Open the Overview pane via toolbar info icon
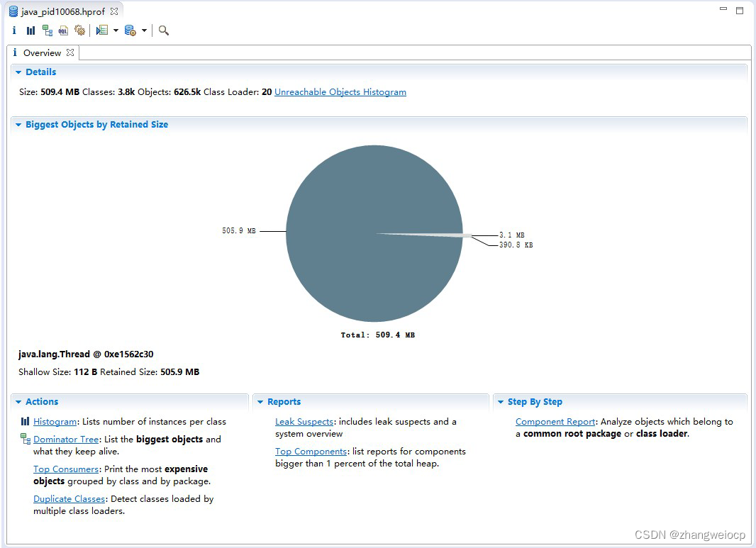Screen dimensions: 756x548 [x=14, y=30]
